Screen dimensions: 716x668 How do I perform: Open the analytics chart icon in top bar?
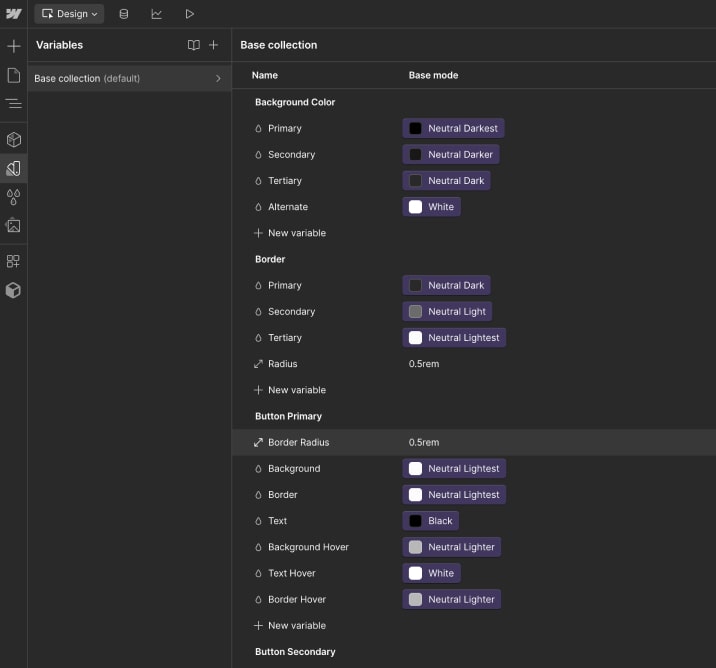157,14
